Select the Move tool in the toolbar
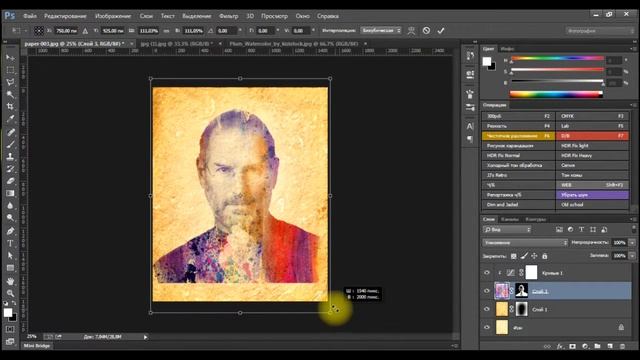The height and width of the screenshot is (360, 640). click(11, 58)
